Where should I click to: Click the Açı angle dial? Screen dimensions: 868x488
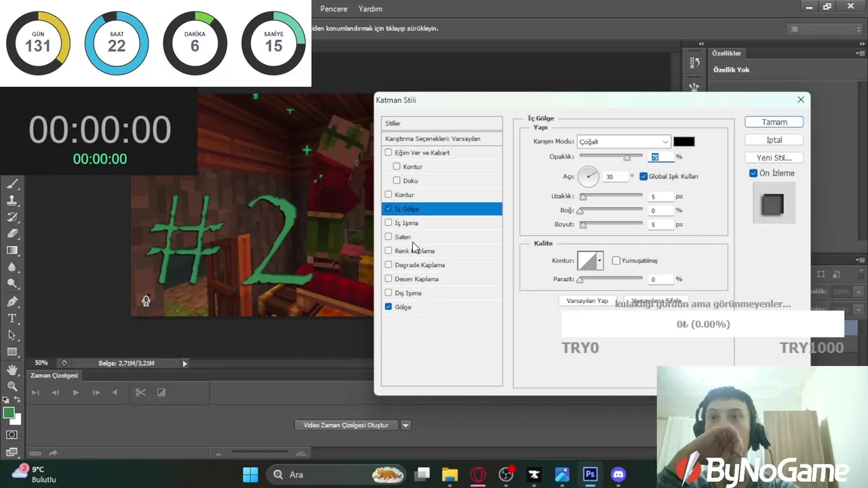point(589,177)
